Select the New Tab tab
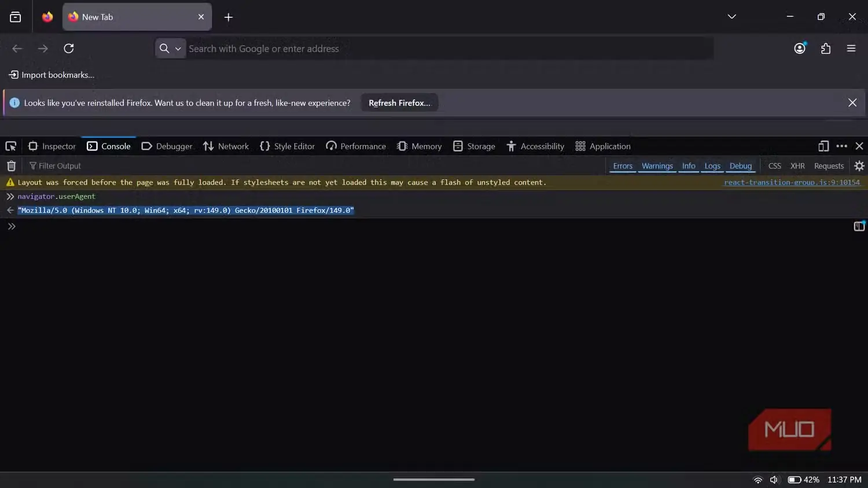The image size is (868, 488). [137, 17]
